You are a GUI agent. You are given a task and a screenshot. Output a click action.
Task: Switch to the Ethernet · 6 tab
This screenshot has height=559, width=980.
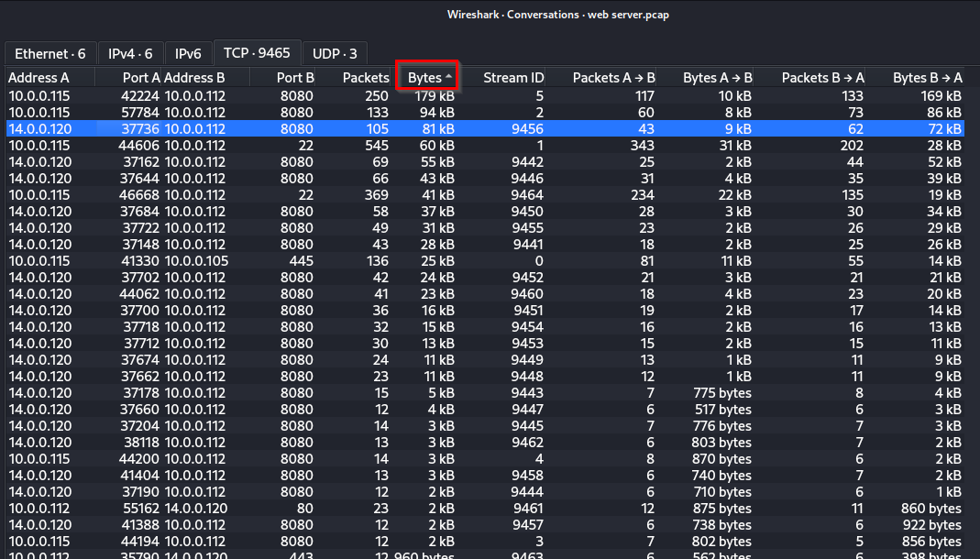pyautogui.click(x=50, y=53)
